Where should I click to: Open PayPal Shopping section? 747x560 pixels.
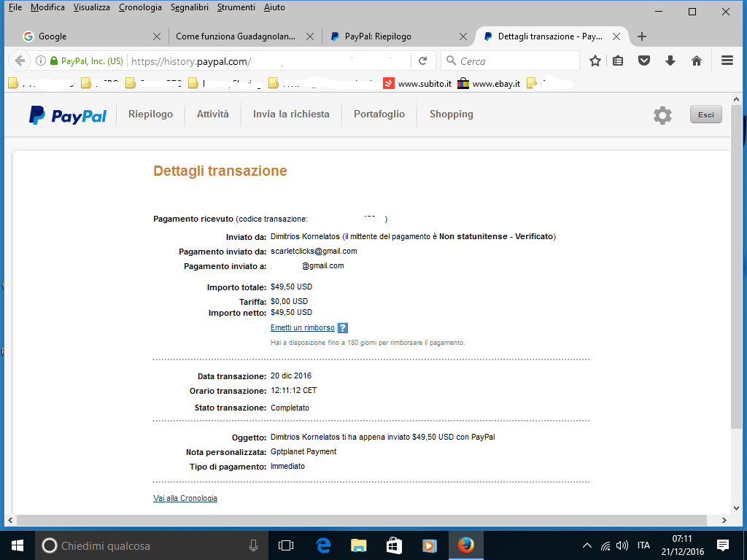coord(451,114)
